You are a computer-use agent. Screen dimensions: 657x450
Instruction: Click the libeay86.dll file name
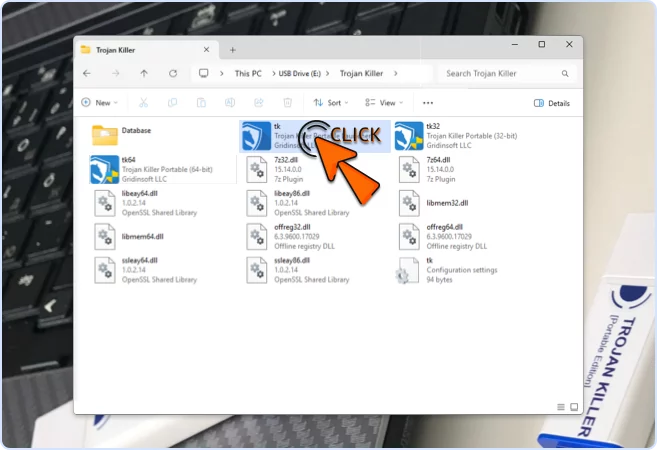click(292, 193)
